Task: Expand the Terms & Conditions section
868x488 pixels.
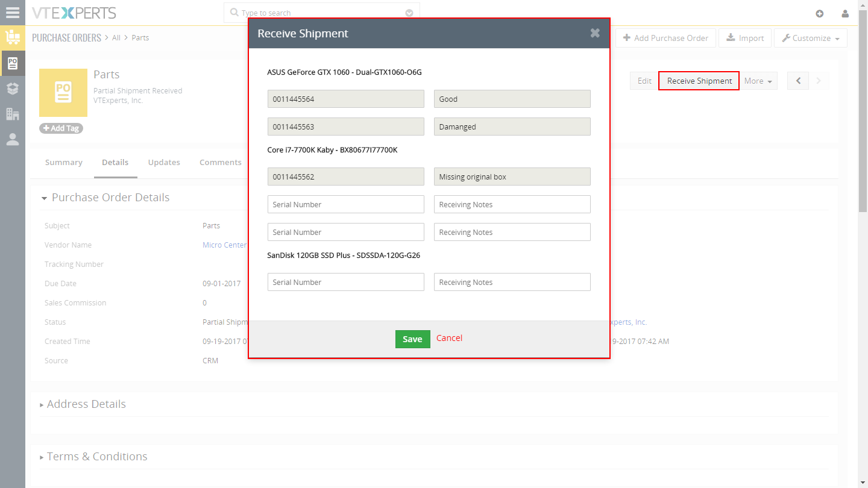Action: (x=42, y=457)
